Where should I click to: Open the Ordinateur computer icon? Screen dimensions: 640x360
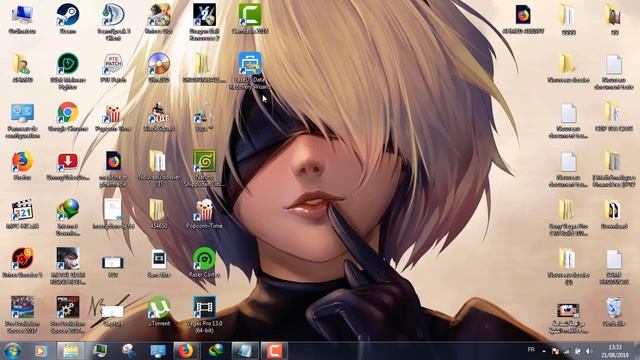coord(22,18)
